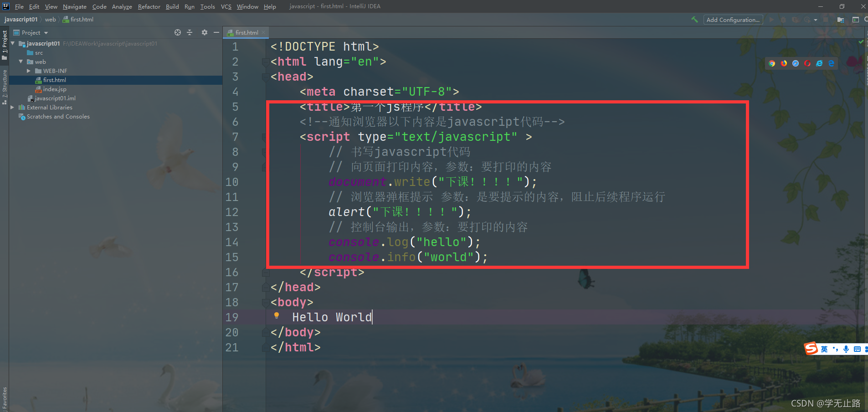Select first.html in the project tree
Screen dimensions: 868x412
(116, 80)
